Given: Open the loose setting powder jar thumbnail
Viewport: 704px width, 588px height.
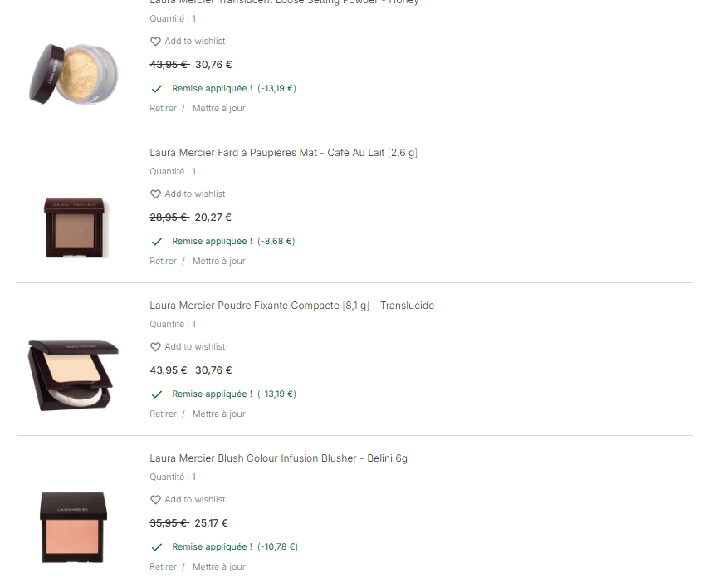Looking at the screenshot, I should pyautogui.click(x=74, y=74).
